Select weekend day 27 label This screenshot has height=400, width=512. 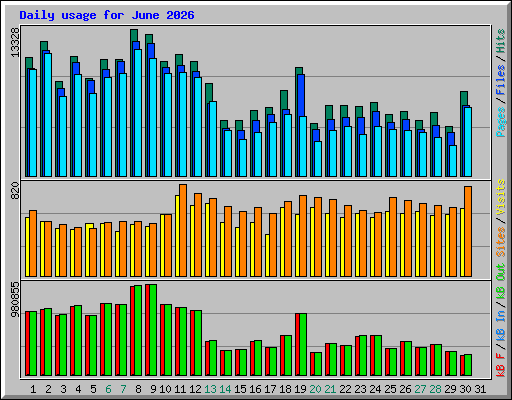420,389
